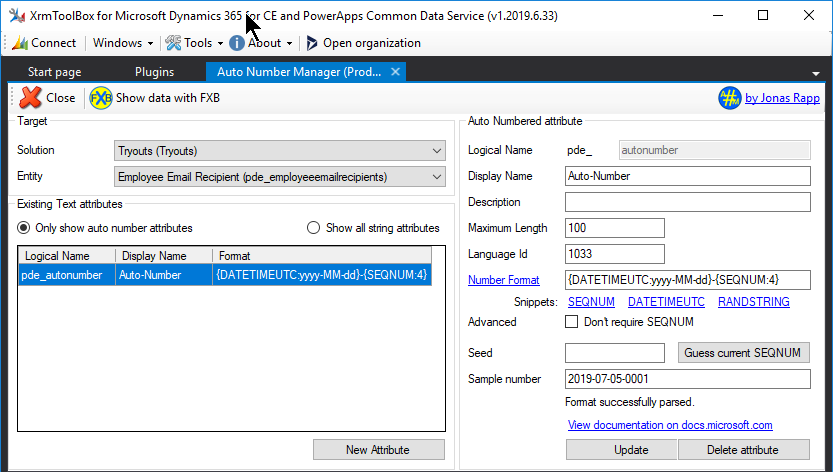Click the XrmToolBox app icon in title bar
833x472 pixels.
tap(16, 15)
